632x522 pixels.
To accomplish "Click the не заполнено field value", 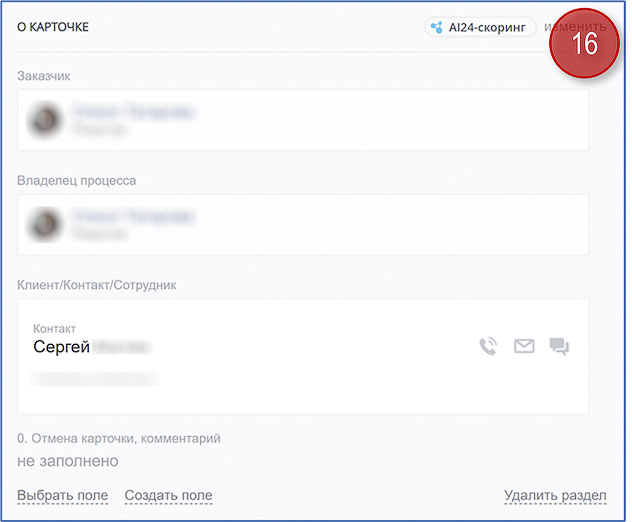I will coord(68,461).
